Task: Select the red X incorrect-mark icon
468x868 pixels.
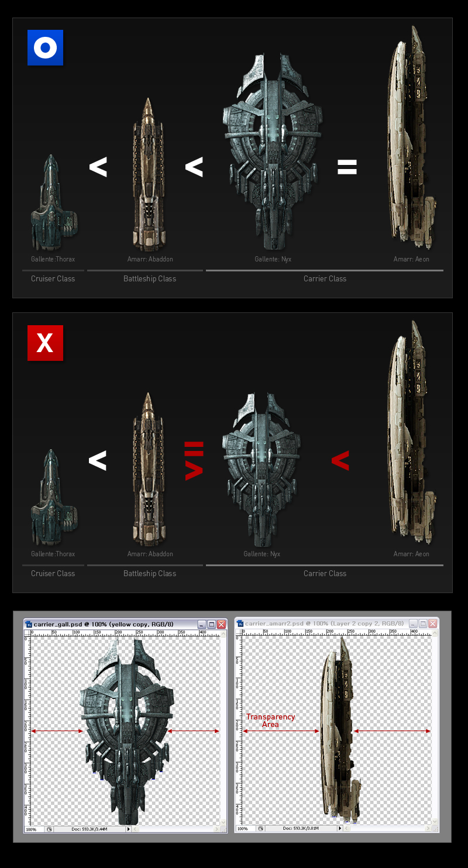Action: [x=45, y=343]
